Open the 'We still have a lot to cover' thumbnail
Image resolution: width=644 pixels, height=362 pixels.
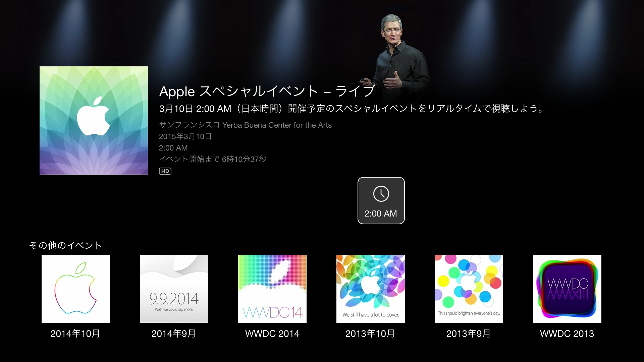[x=371, y=289]
